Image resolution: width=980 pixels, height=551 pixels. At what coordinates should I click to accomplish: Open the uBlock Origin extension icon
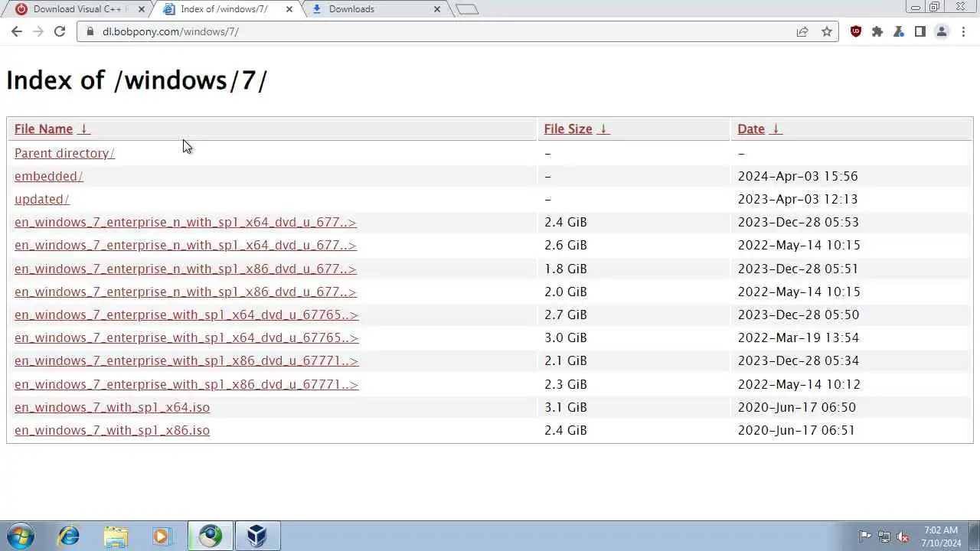856,31
